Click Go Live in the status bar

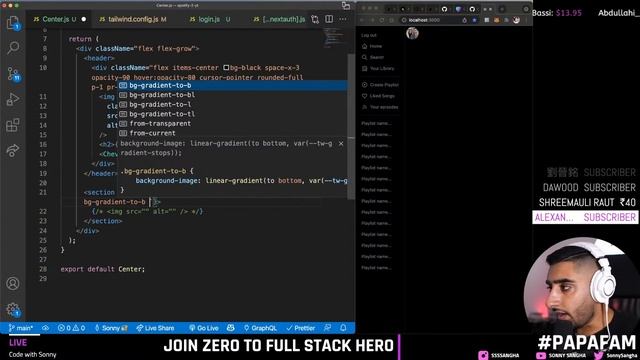coord(204,328)
